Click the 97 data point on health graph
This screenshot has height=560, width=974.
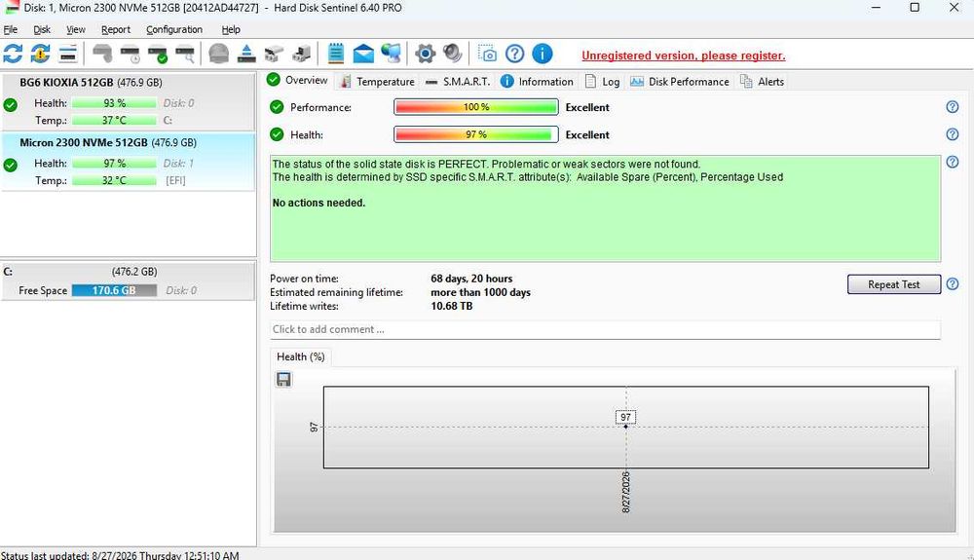[x=625, y=426]
